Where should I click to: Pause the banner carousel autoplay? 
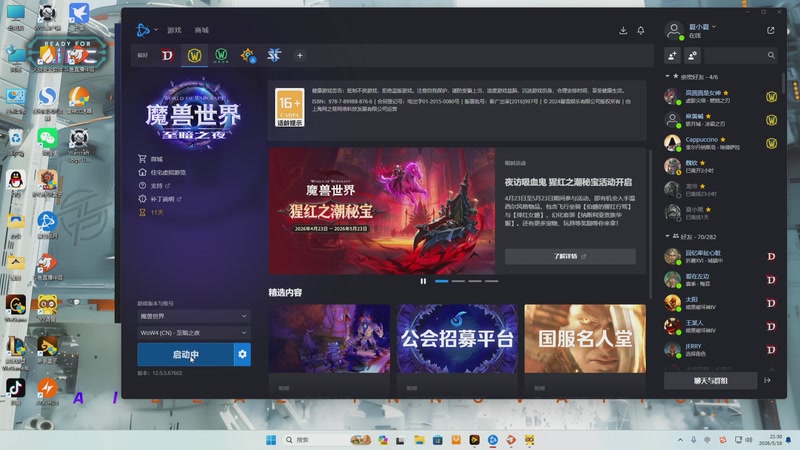click(x=423, y=281)
